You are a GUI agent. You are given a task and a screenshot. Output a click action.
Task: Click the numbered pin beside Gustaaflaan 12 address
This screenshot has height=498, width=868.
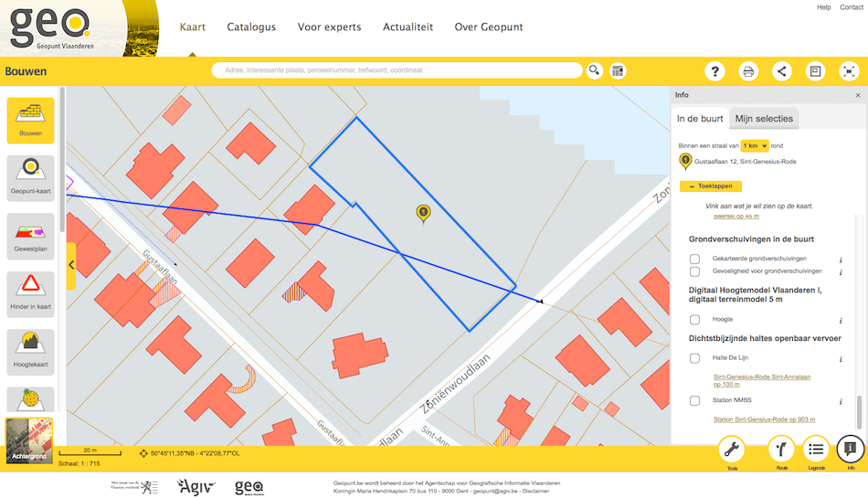tap(685, 161)
